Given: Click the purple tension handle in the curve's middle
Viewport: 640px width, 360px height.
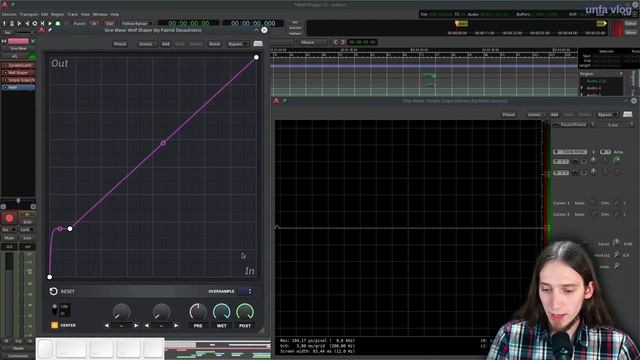Looking at the screenshot, I should 163,143.
